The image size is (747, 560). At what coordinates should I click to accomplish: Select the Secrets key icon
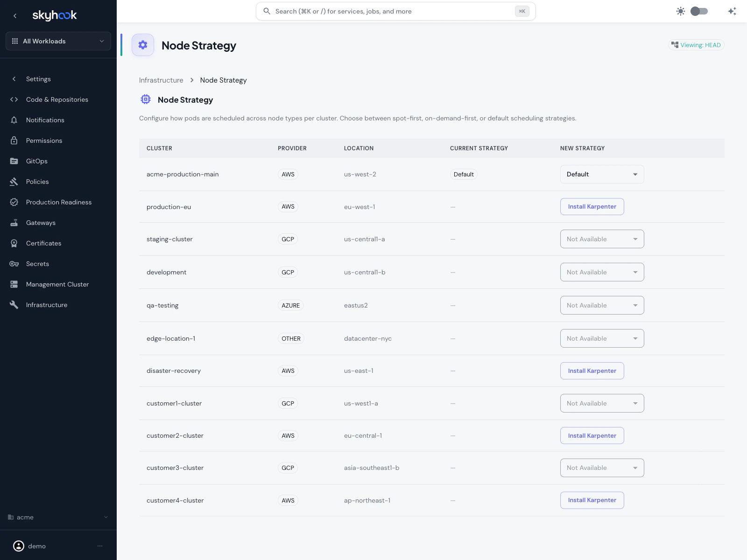pyautogui.click(x=14, y=264)
